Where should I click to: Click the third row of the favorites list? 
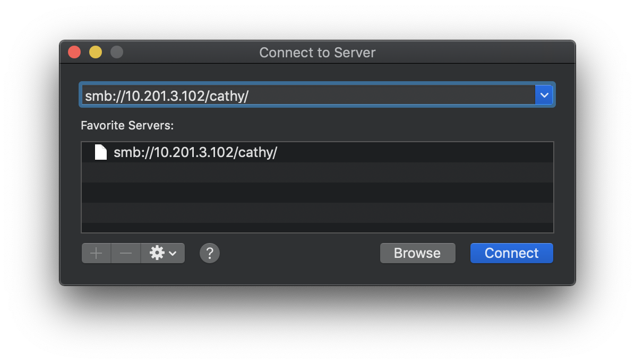click(x=317, y=193)
